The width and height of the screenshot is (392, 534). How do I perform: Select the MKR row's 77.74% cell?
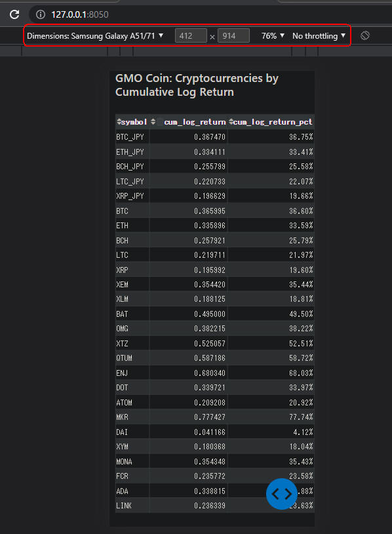(271, 417)
